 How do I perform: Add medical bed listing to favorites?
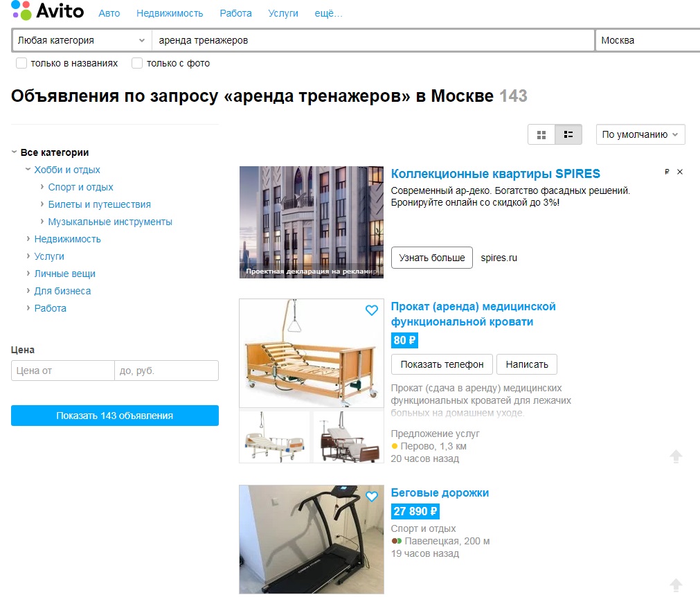371,310
